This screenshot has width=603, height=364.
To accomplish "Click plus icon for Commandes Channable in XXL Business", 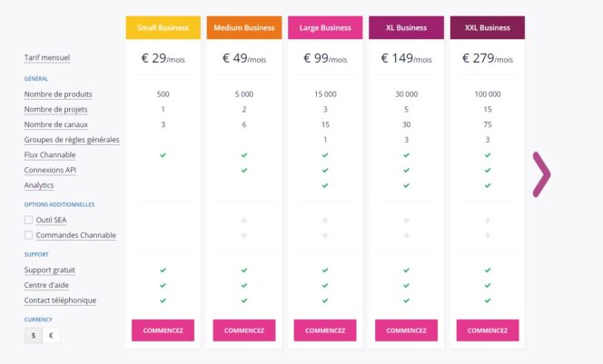I will coord(488,236).
